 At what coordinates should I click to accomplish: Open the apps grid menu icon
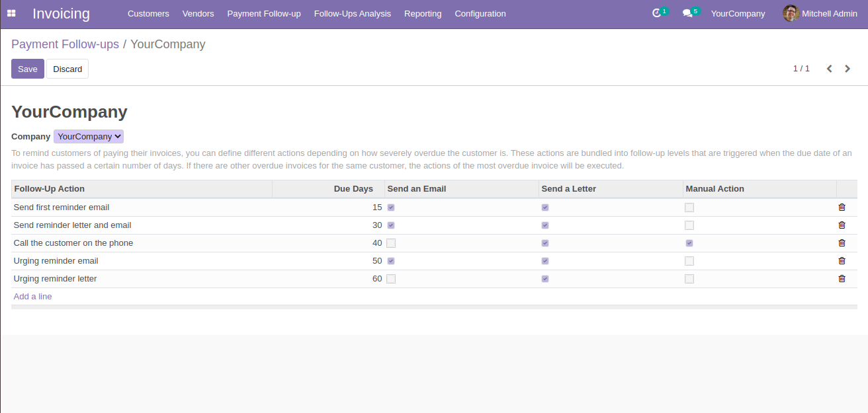pyautogui.click(x=11, y=13)
